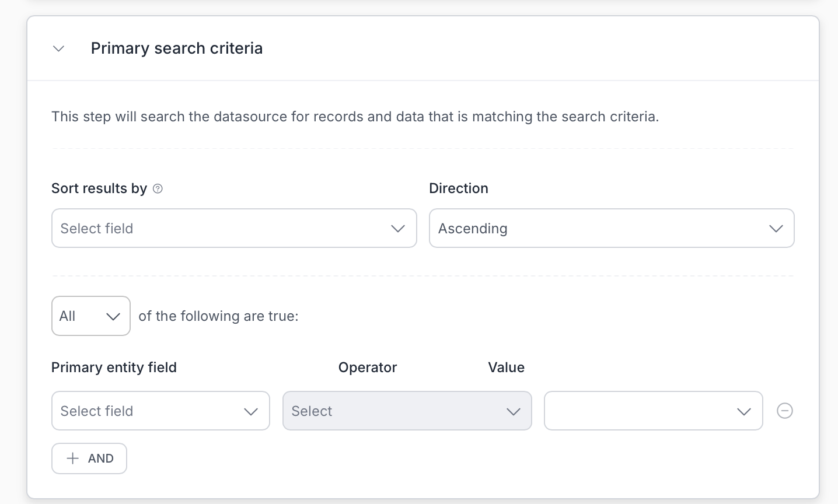
Task: Open the Direction dropdown showing Ascending
Action: coord(601,229)
